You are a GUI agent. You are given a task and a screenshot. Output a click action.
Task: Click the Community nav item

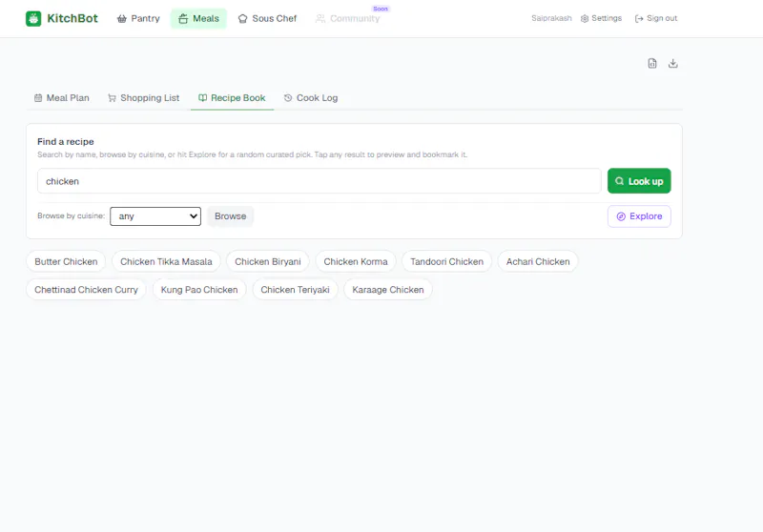coord(347,18)
